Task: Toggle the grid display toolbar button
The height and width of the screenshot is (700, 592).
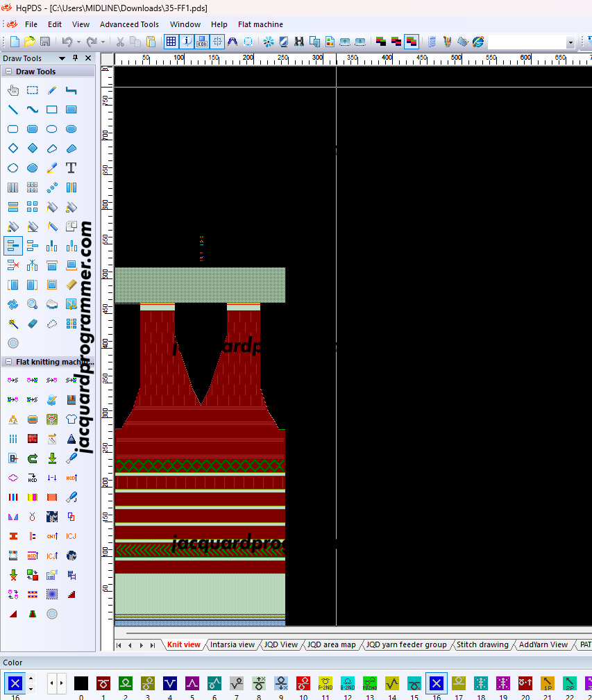Action: coord(171,42)
